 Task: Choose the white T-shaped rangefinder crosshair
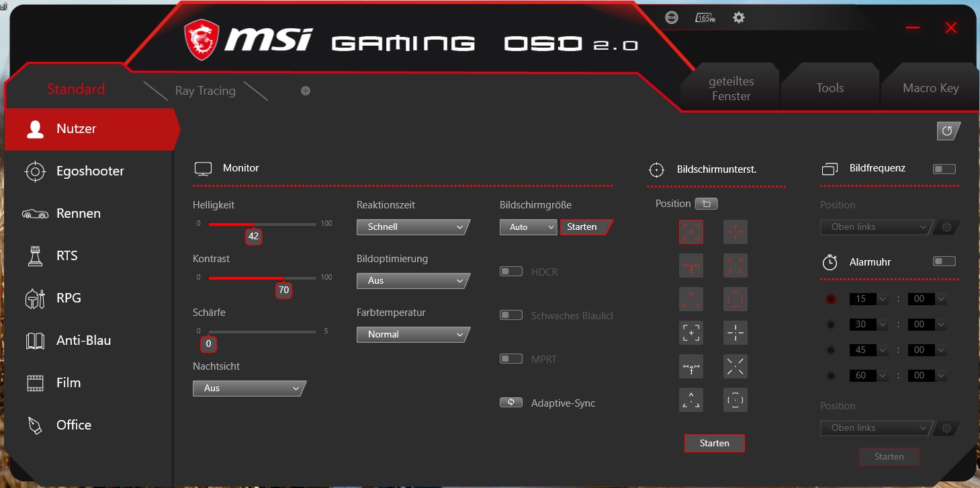[x=691, y=366]
